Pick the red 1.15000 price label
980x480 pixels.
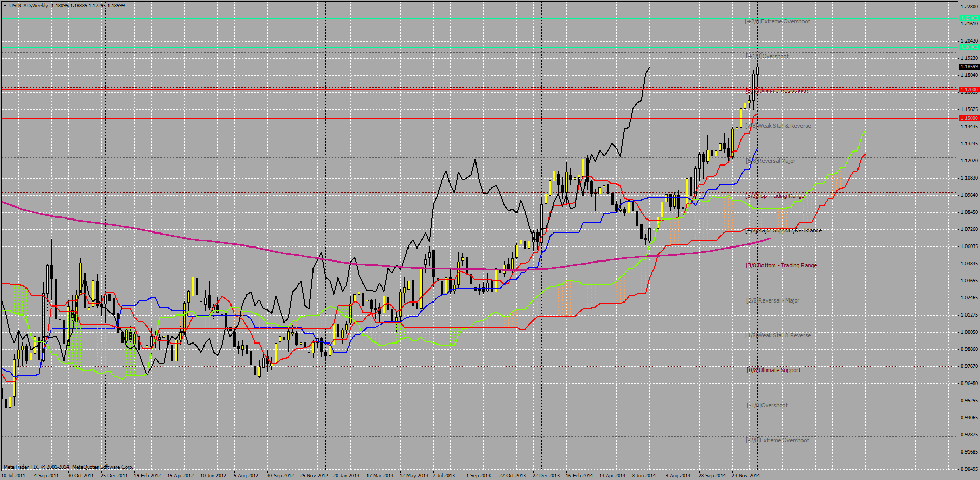(x=969, y=118)
